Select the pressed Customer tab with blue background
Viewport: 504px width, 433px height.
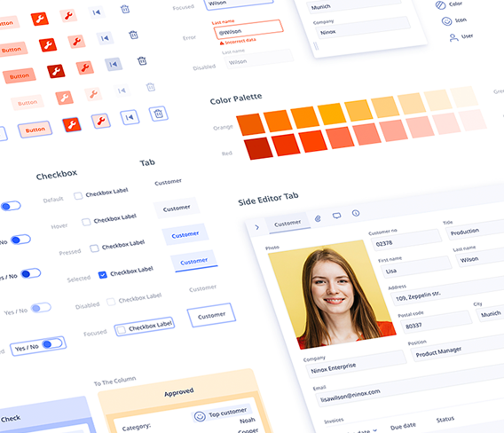pyautogui.click(x=185, y=234)
